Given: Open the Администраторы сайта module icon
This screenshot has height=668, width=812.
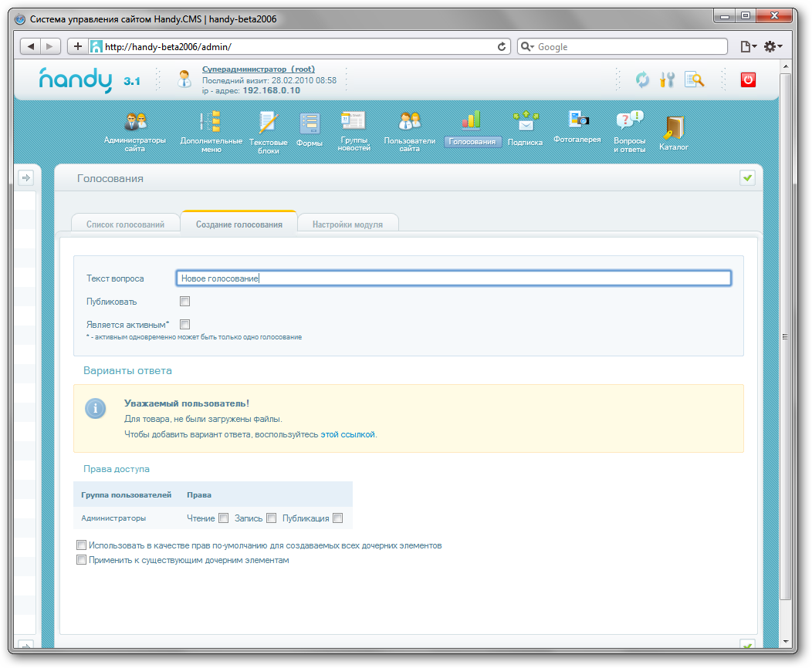Looking at the screenshot, I should point(136,123).
